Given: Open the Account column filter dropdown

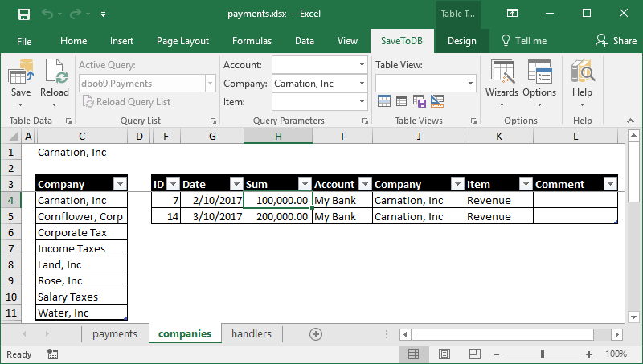Looking at the screenshot, I should [x=365, y=184].
